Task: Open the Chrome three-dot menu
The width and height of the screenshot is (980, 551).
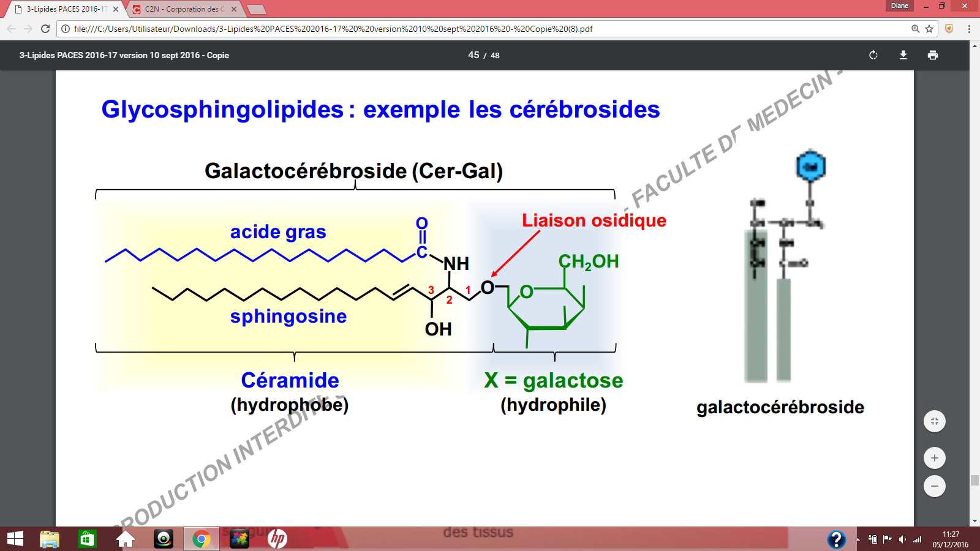Action: [969, 29]
